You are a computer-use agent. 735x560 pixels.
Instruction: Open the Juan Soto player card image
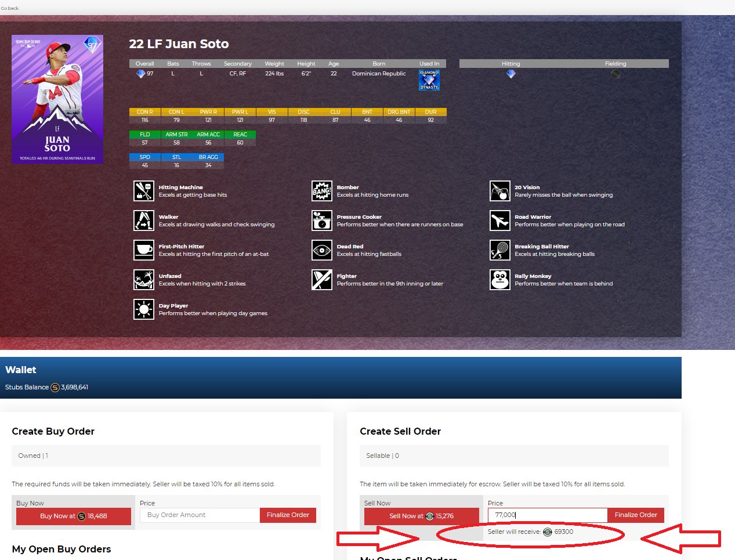click(x=57, y=99)
